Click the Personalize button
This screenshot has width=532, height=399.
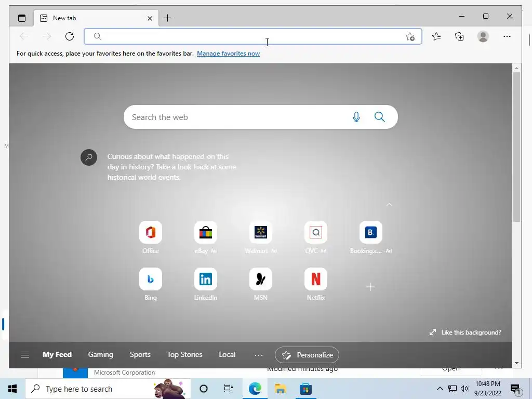pyautogui.click(x=307, y=355)
